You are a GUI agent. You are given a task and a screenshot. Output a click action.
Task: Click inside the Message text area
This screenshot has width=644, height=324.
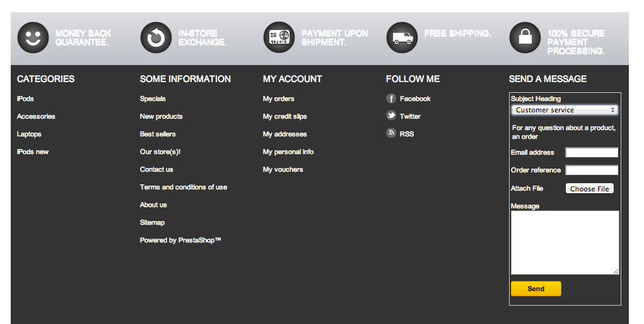(565, 243)
